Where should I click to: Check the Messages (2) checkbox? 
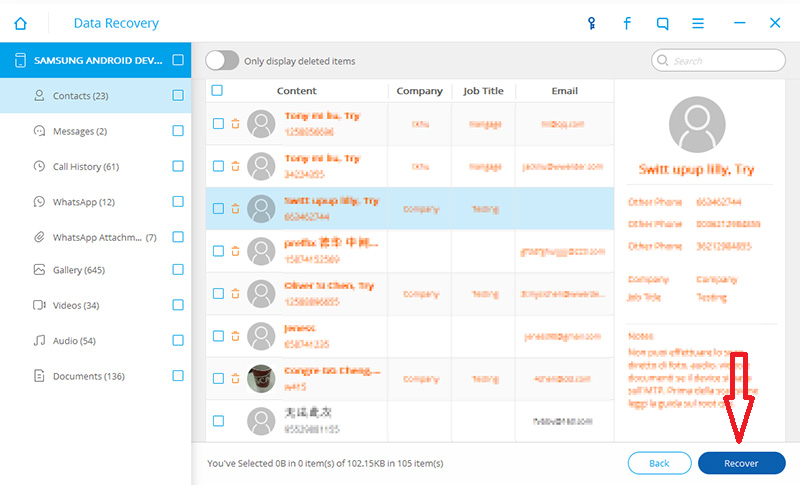178,131
